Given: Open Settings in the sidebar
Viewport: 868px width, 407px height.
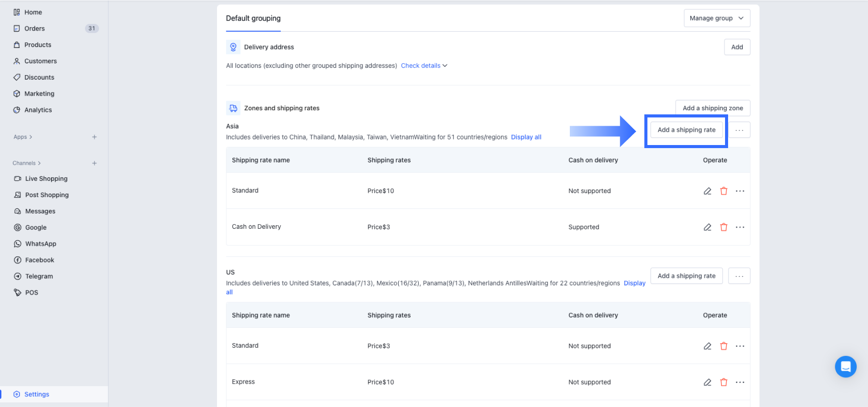Looking at the screenshot, I should point(37,394).
